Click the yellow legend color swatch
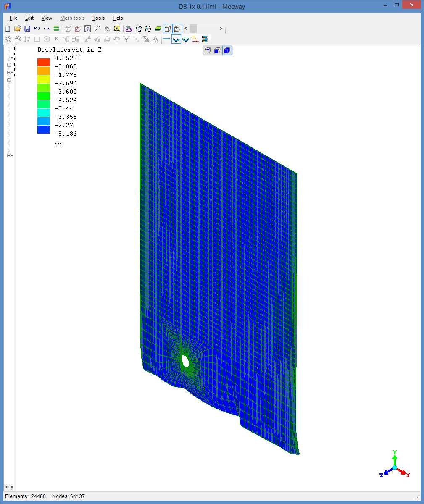424x504 pixels. (44, 79)
